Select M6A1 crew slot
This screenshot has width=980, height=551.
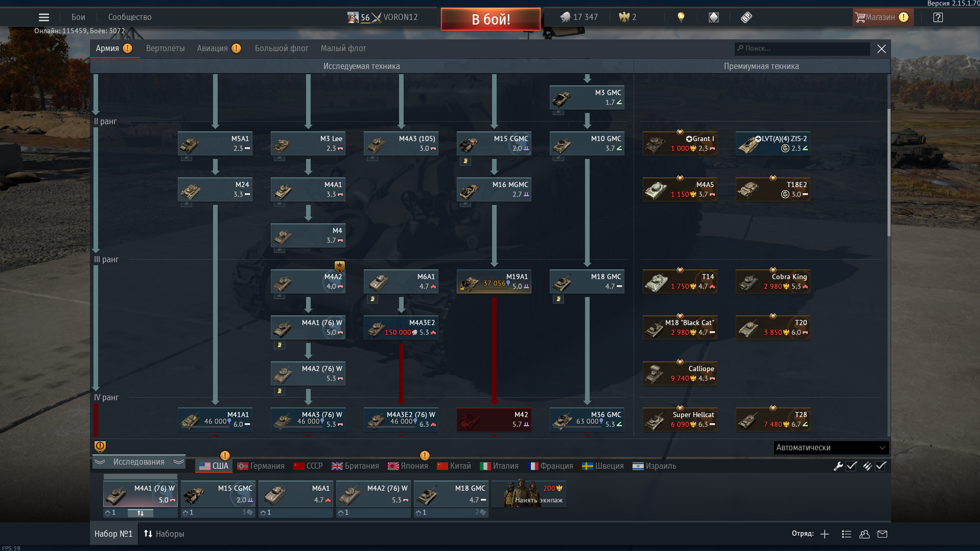coord(296,494)
